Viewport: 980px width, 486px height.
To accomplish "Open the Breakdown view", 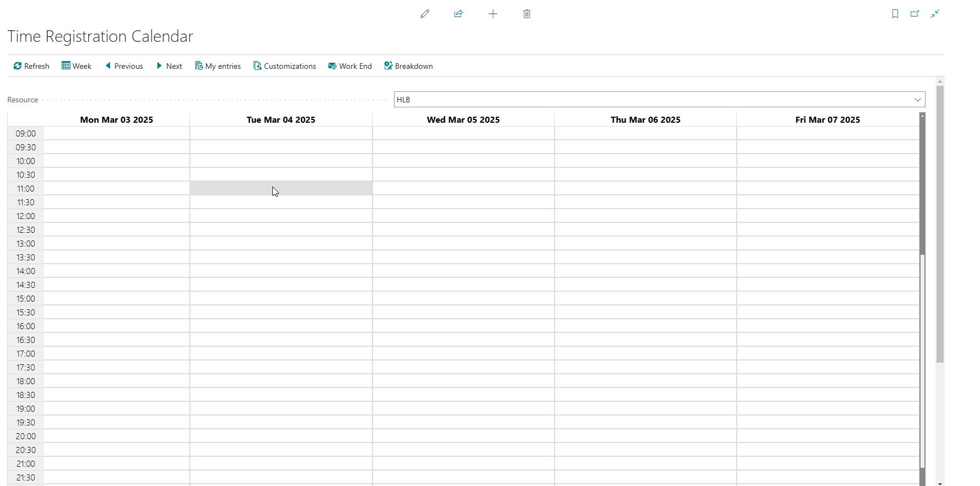I will [408, 66].
